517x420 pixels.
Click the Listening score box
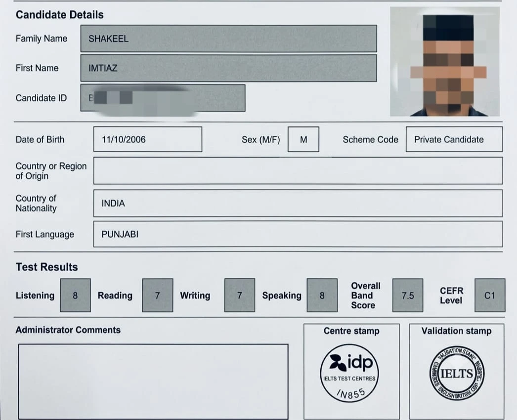point(75,295)
